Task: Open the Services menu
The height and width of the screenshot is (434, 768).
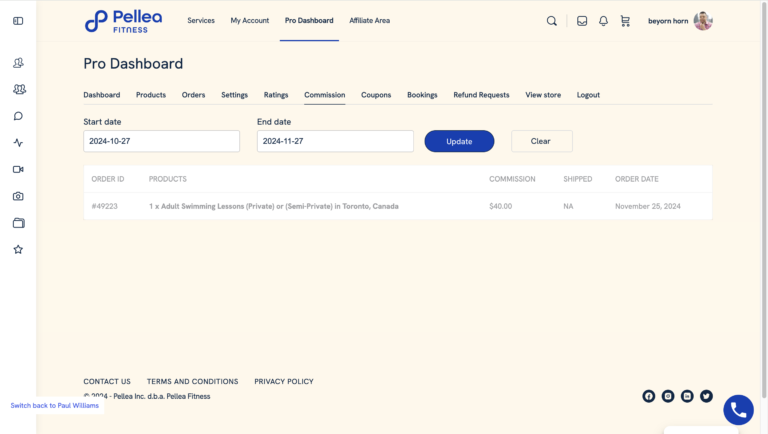Action: (201, 21)
